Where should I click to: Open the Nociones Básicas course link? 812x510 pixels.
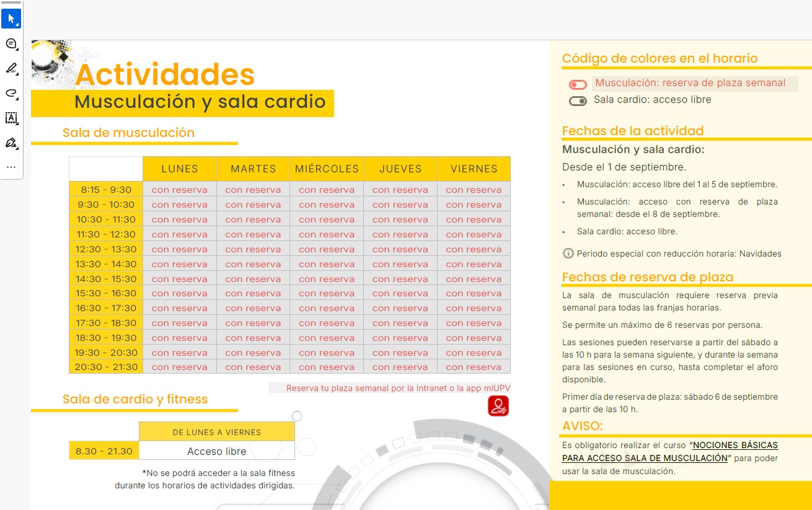[x=670, y=452]
